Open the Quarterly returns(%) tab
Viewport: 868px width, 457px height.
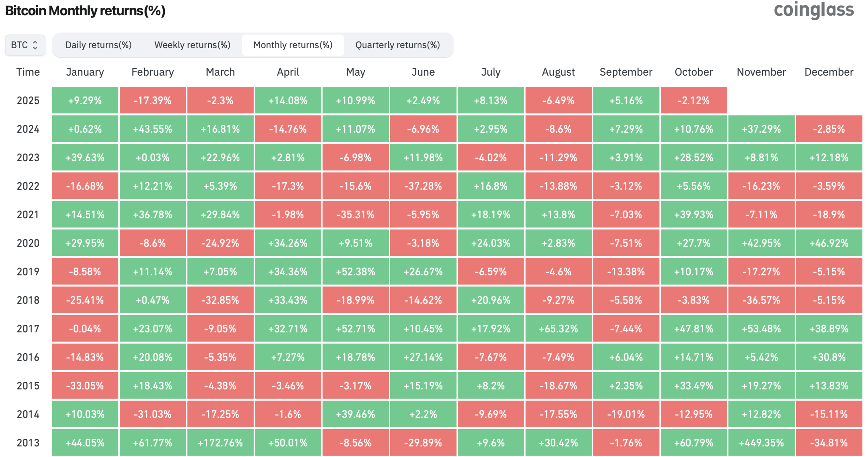click(x=397, y=45)
